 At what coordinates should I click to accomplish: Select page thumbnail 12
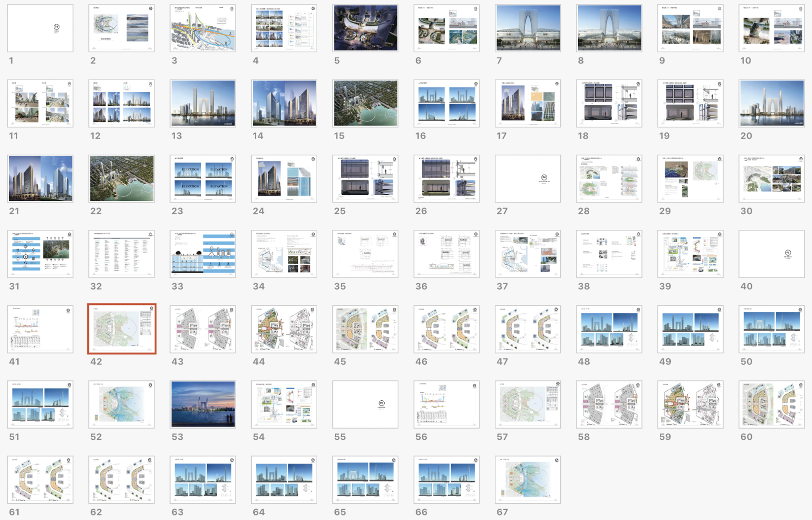coord(122,103)
